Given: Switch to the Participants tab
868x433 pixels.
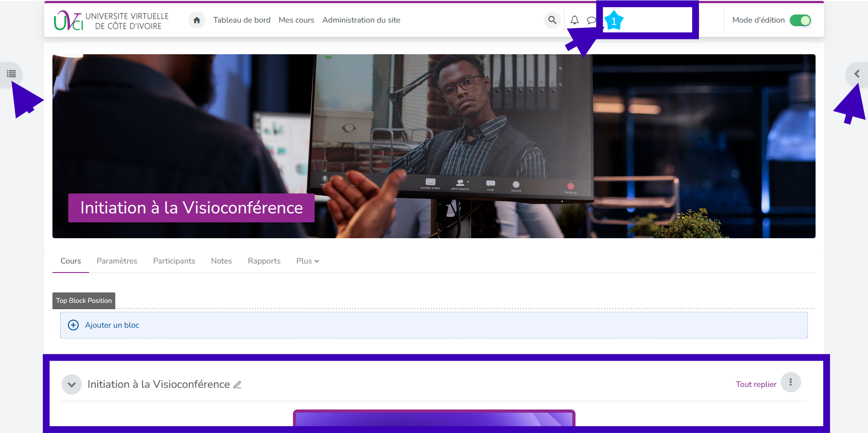Looking at the screenshot, I should pos(174,261).
